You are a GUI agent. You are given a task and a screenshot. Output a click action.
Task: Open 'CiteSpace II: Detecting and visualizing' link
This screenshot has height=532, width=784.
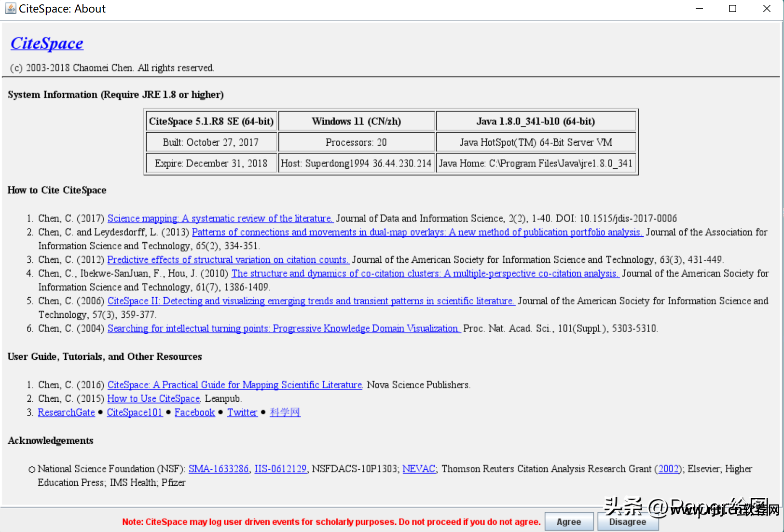coord(311,301)
